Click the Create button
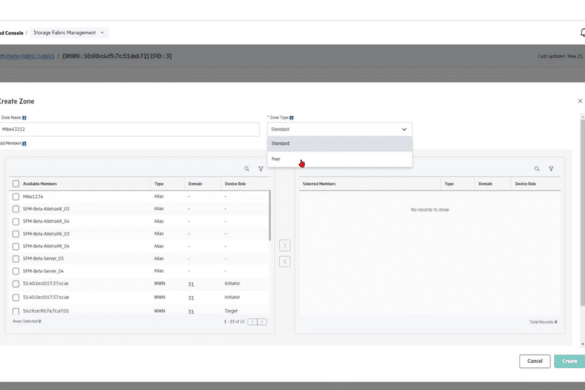 click(569, 361)
